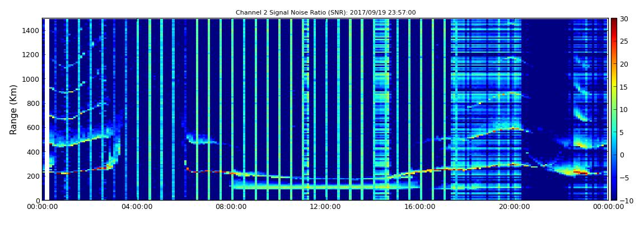This screenshot has height=228, width=644.
Task: Click the 1400 range tick label
Action: [x=32, y=30]
